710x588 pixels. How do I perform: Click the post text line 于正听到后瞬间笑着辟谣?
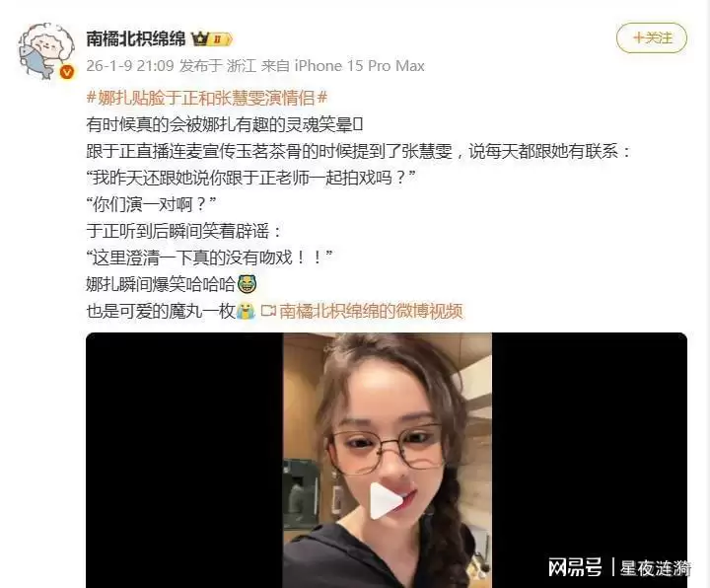tap(183, 231)
